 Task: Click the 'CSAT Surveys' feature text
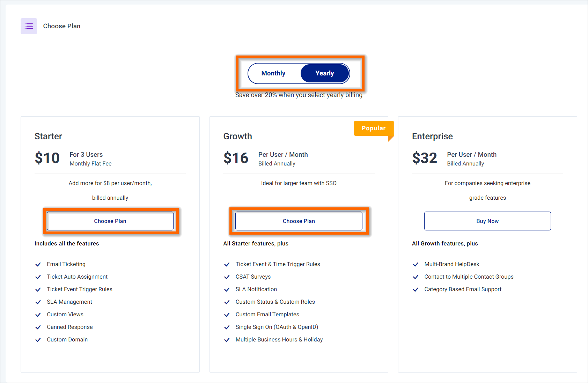[x=253, y=277]
